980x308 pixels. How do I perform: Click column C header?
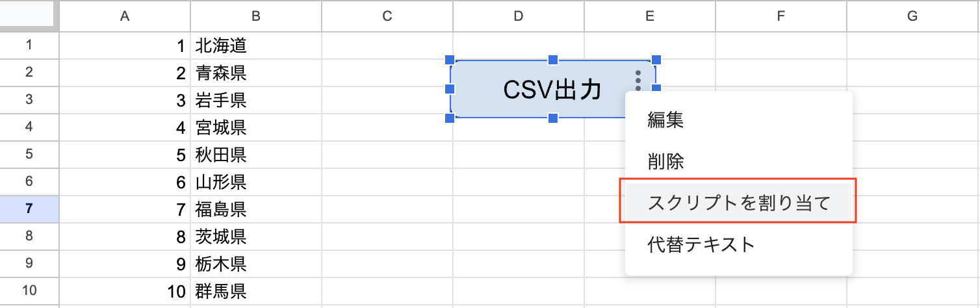pyautogui.click(x=387, y=16)
